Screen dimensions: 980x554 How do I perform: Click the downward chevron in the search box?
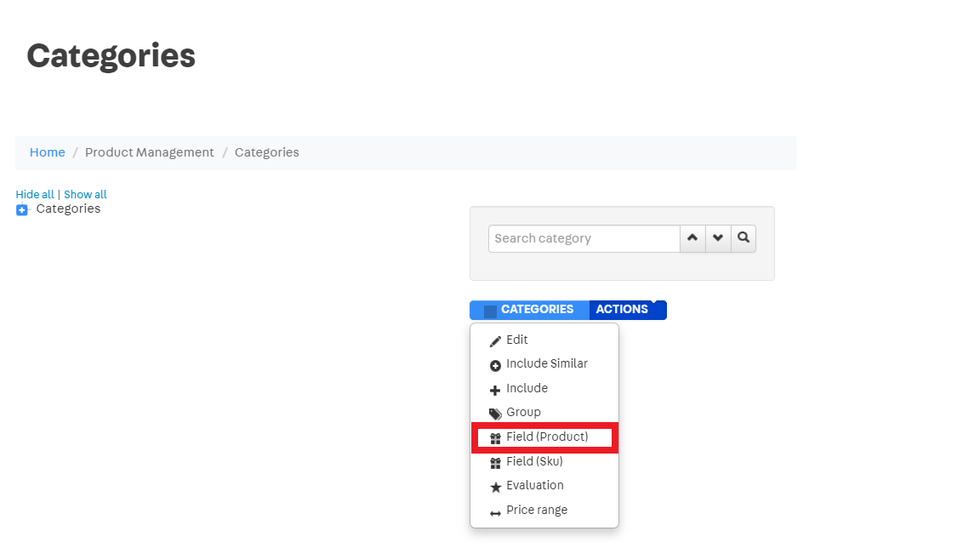click(x=718, y=238)
